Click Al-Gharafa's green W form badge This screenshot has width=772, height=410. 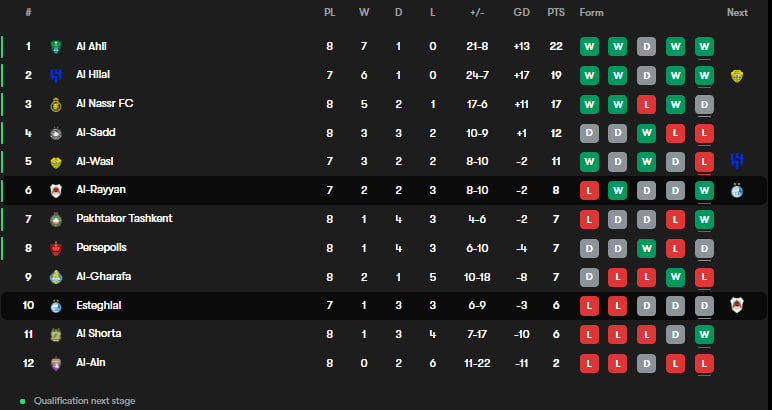[x=676, y=277]
